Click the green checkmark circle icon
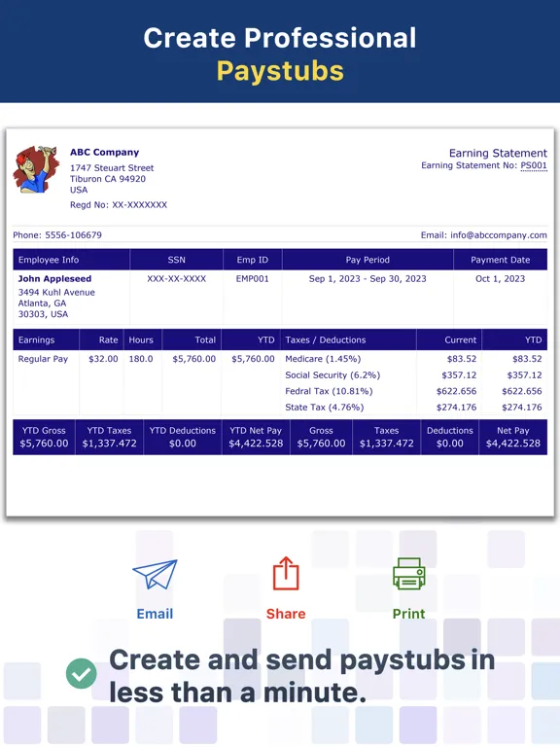Viewport: 560px width, 747px height. (x=82, y=673)
